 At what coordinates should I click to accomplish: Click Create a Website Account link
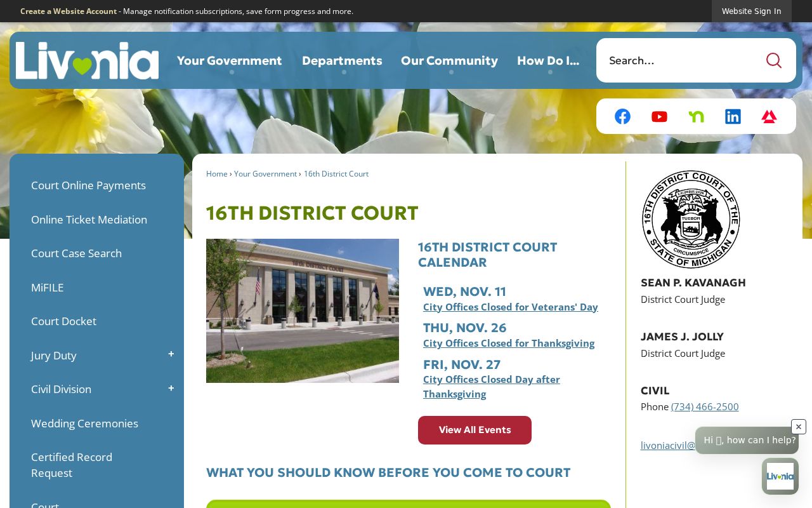(69, 11)
